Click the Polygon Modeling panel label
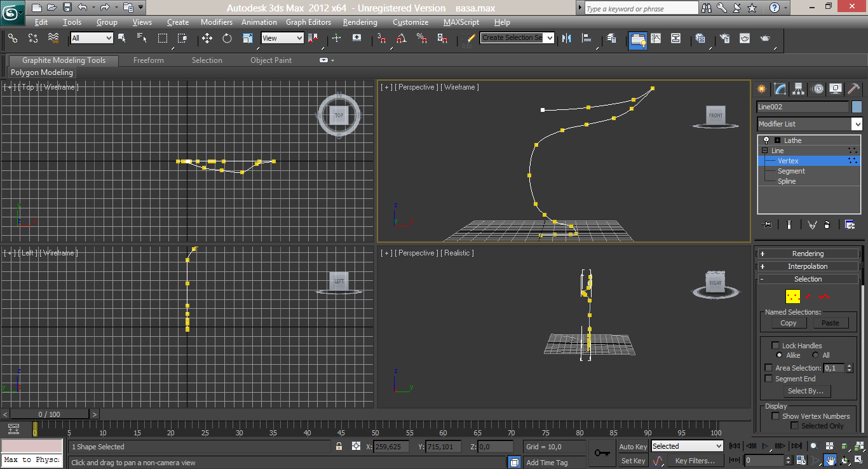This screenshot has height=469, width=868. point(42,72)
